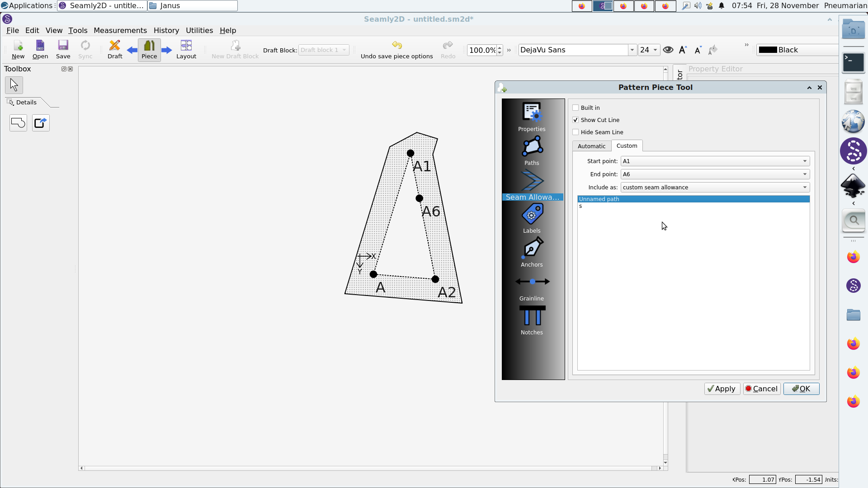
Task: Switch to Draft mode in toolbar
Action: (x=115, y=49)
